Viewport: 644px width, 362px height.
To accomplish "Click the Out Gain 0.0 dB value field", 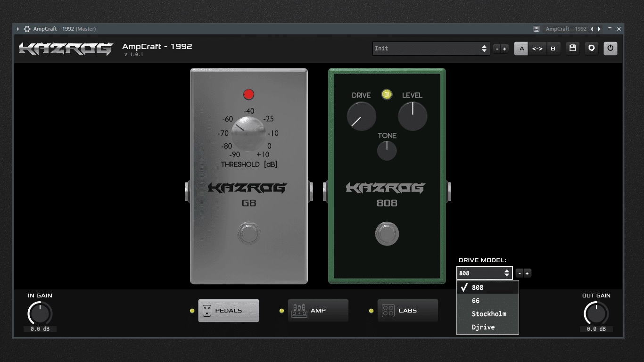I will coord(596,329).
